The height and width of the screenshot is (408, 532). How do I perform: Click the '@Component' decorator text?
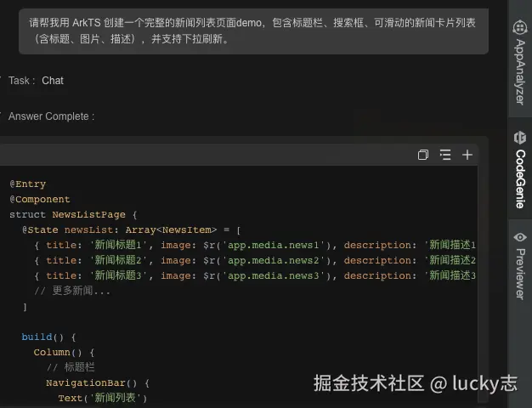[40, 199]
